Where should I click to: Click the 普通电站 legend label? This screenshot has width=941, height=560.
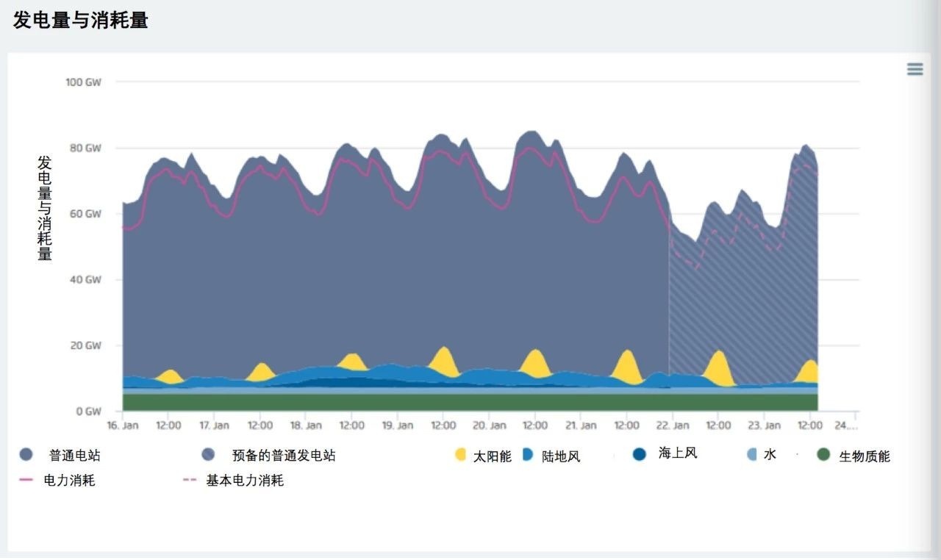(75, 456)
